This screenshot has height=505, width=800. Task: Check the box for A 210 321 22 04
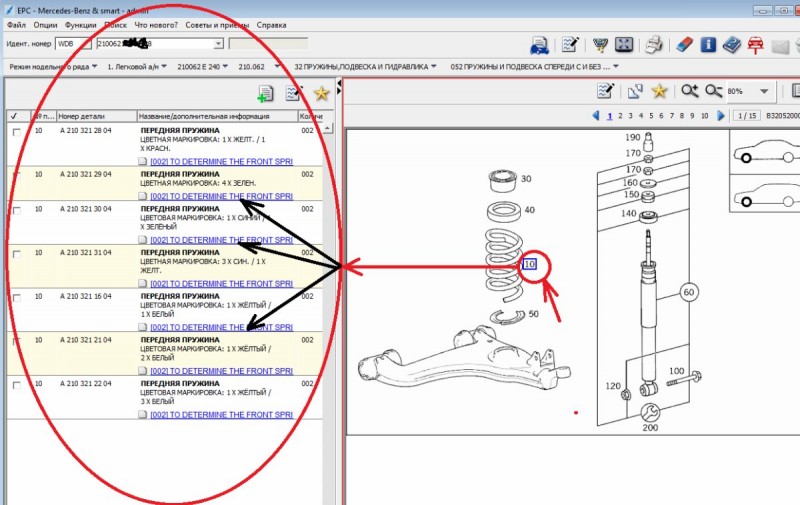pos(16,385)
